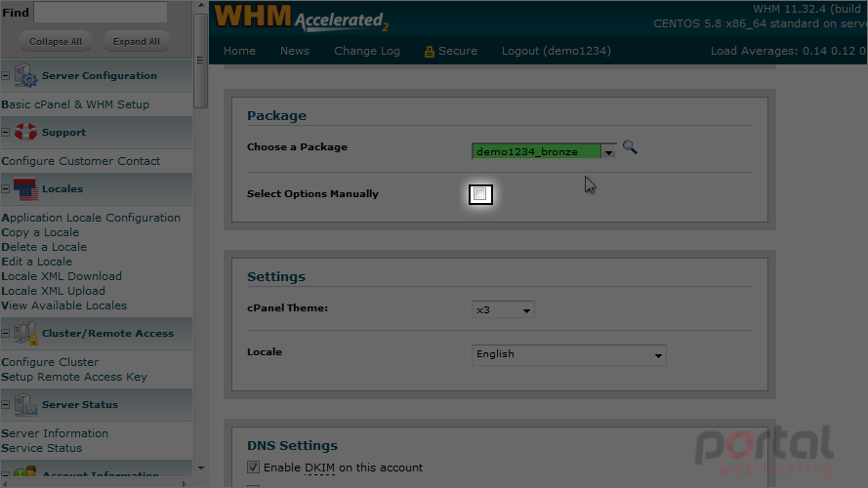
Task: Open View Available Locales link
Action: pyautogui.click(x=63, y=305)
